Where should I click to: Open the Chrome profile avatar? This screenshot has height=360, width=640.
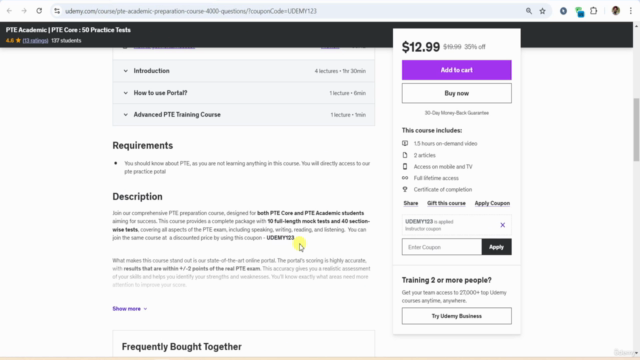click(x=616, y=11)
